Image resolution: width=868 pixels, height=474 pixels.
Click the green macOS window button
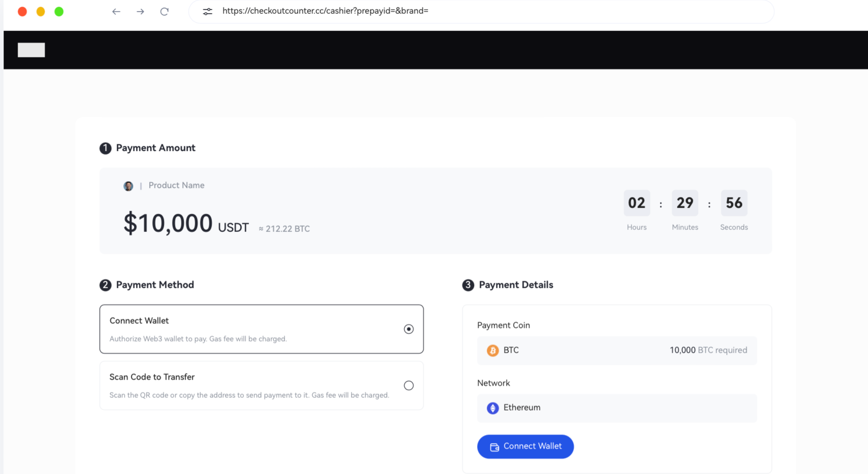[x=59, y=12]
